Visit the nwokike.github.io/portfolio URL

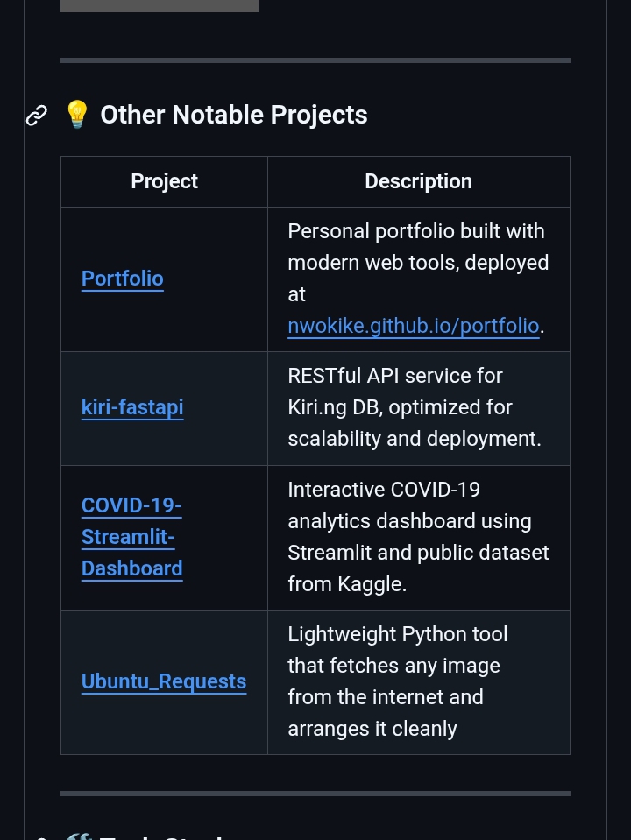point(413,326)
